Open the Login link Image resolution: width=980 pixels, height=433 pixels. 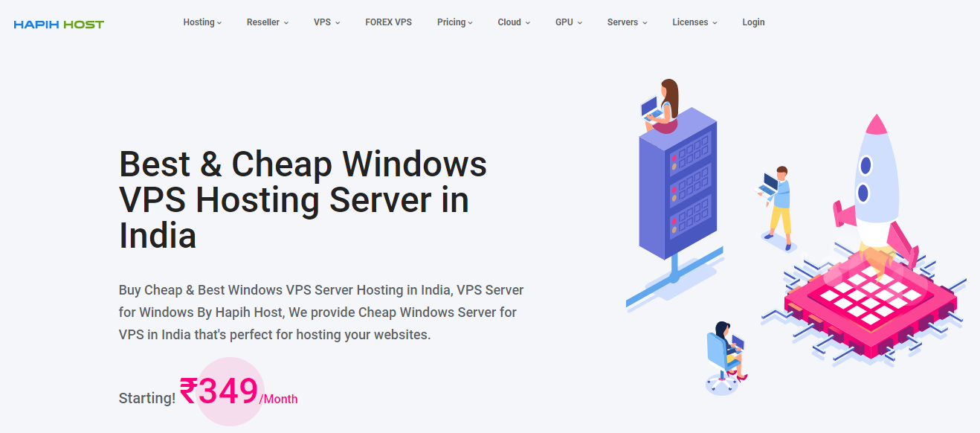(x=753, y=22)
